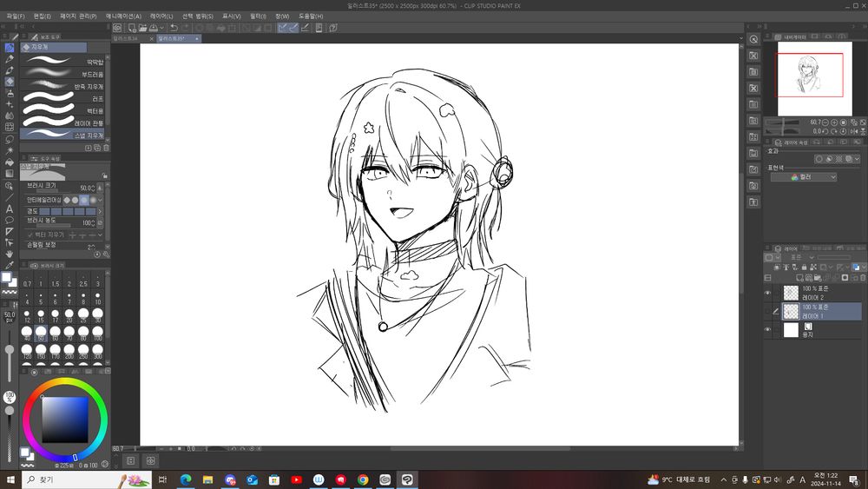This screenshot has width=868, height=489.
Task: Select the 벡터용 eraser sub tool
Action: pos(62,110)
